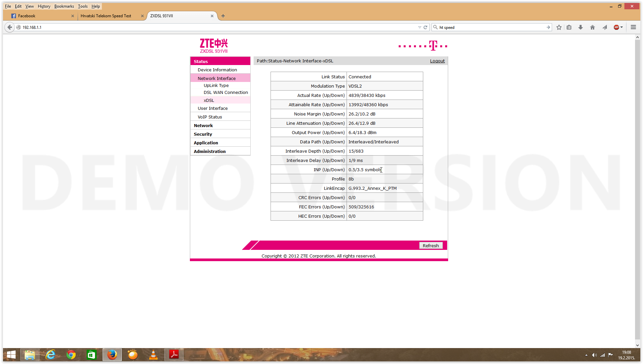Viewport: 643px width, 364px height.
Task: Open the Firefox hamburger menu
Action: tap(633, 27)
